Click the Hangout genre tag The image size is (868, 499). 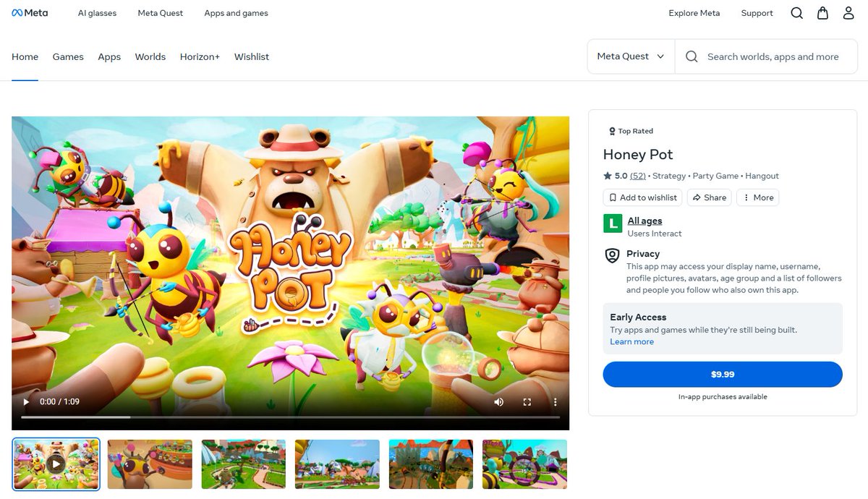pos(762,176)
